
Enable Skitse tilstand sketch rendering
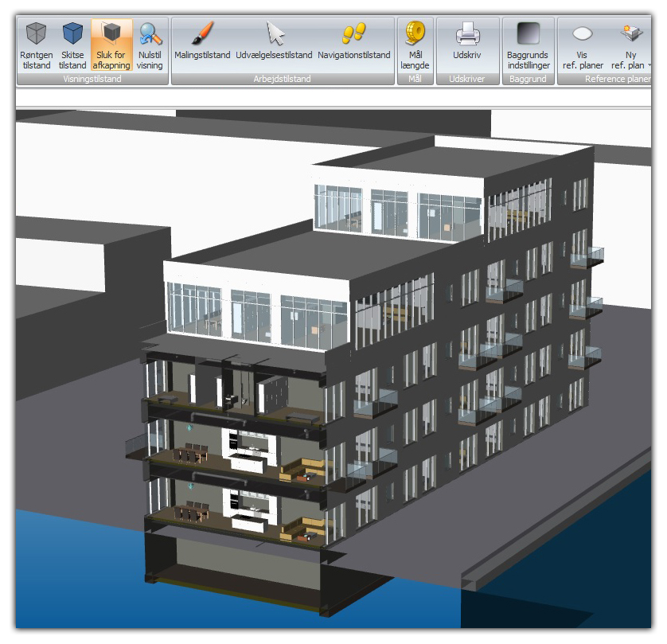72,44
